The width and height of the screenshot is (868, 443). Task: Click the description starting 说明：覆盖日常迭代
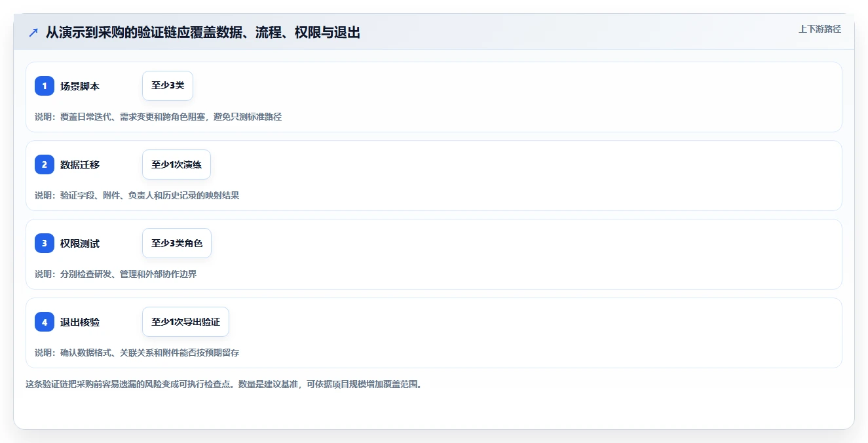(x=158, y=117)
